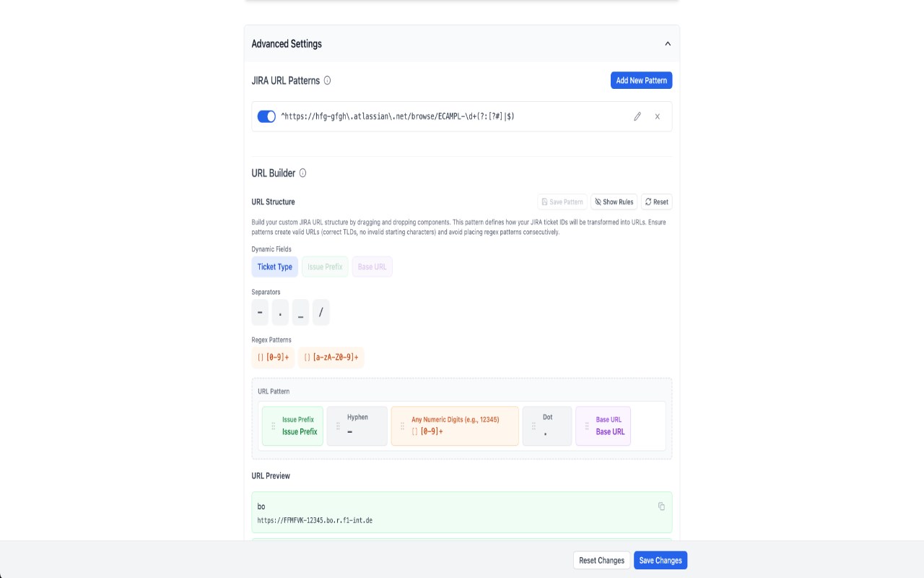Click the Reset Changes button
The image size is (924, 578).
tap(601, 560)
